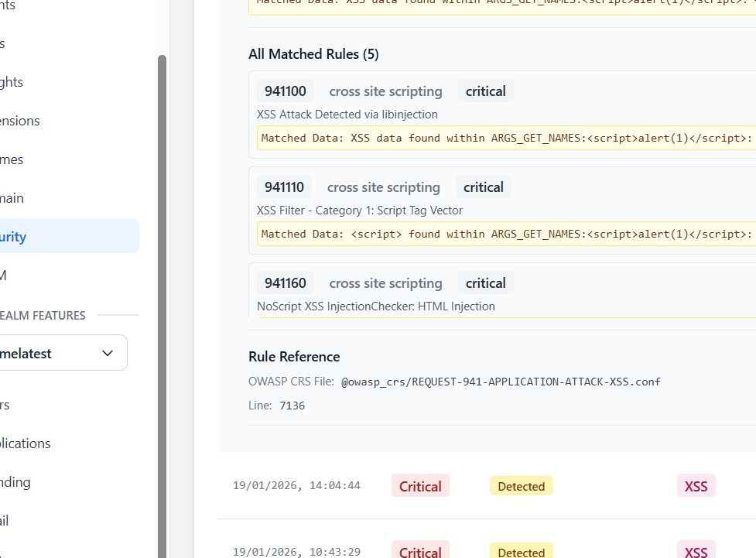This screenshot has width=756, height=558.
Task: Click cross site scripting label for 941160
Action: [x=385, y=283]
